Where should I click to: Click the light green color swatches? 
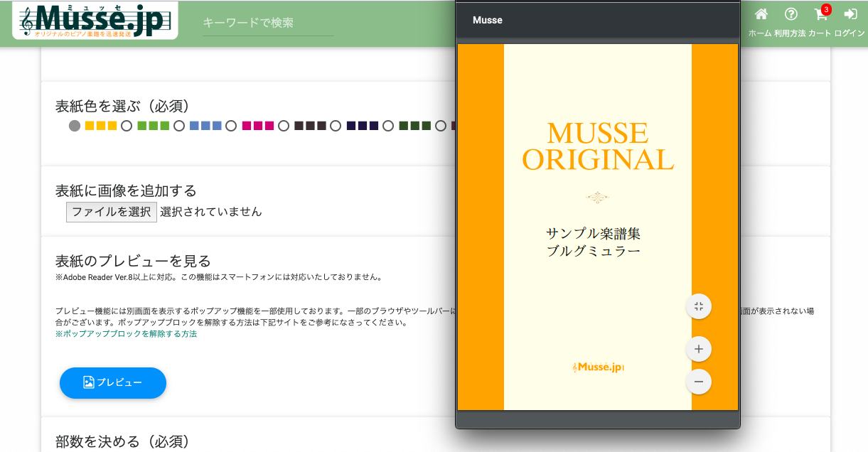coord(153,126)
